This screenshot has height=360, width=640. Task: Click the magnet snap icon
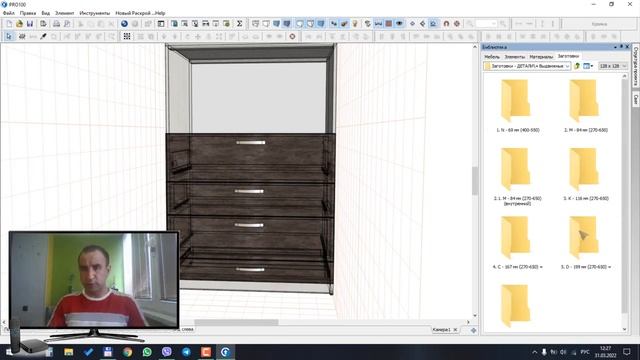tap(446, 24)
